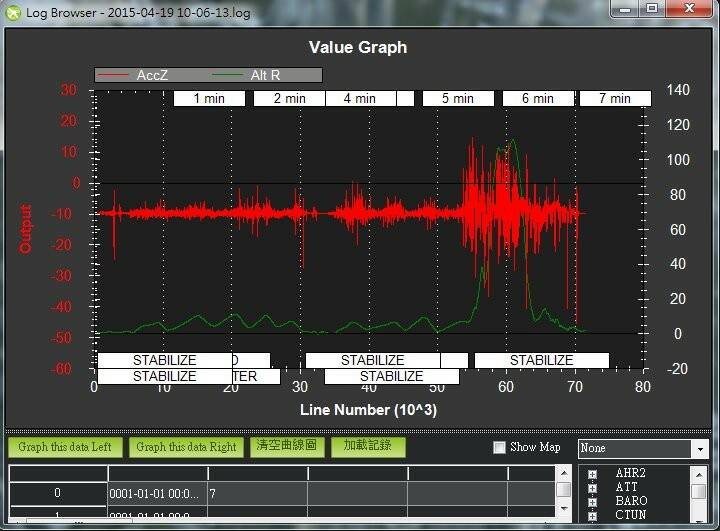Expand the BARO tree node
Viewport: 720px width, 531px height.
tap(592, 502)
